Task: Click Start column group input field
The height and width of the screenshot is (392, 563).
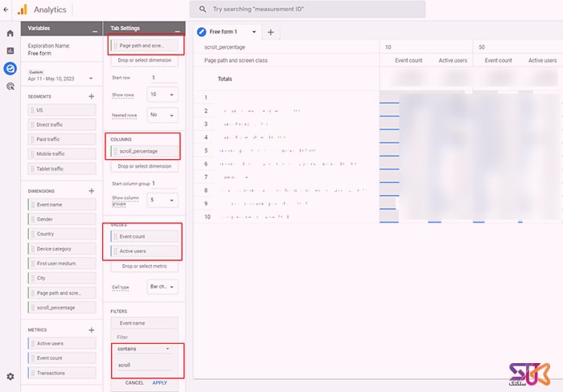Action: pyautogui.click(x=163, y=184)
